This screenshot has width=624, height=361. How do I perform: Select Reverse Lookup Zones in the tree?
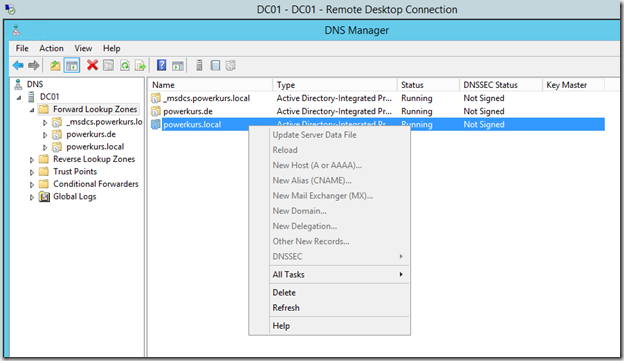tap(94, 159)
